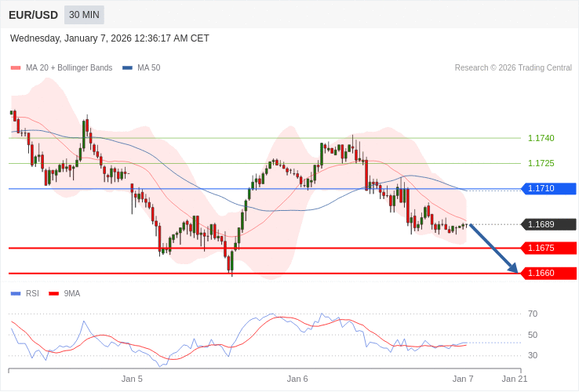Click the Jan 7 date axis label
The height and width of the screenshot is (392, 579).
(x=463, y=379)
